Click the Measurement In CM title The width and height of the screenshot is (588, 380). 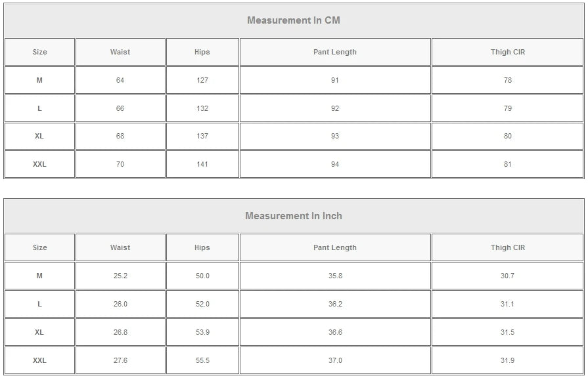294,20
